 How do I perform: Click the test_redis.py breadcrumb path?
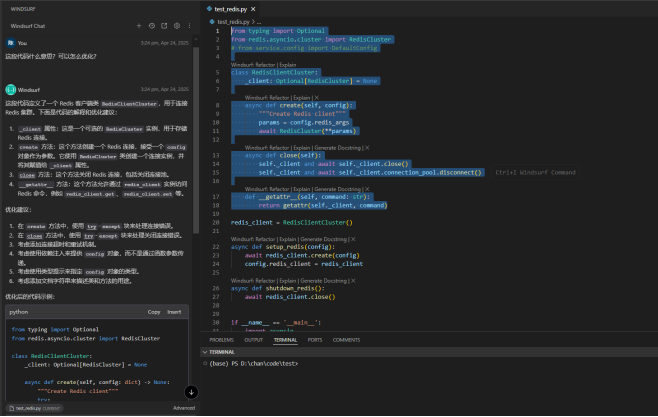(233, 20)
